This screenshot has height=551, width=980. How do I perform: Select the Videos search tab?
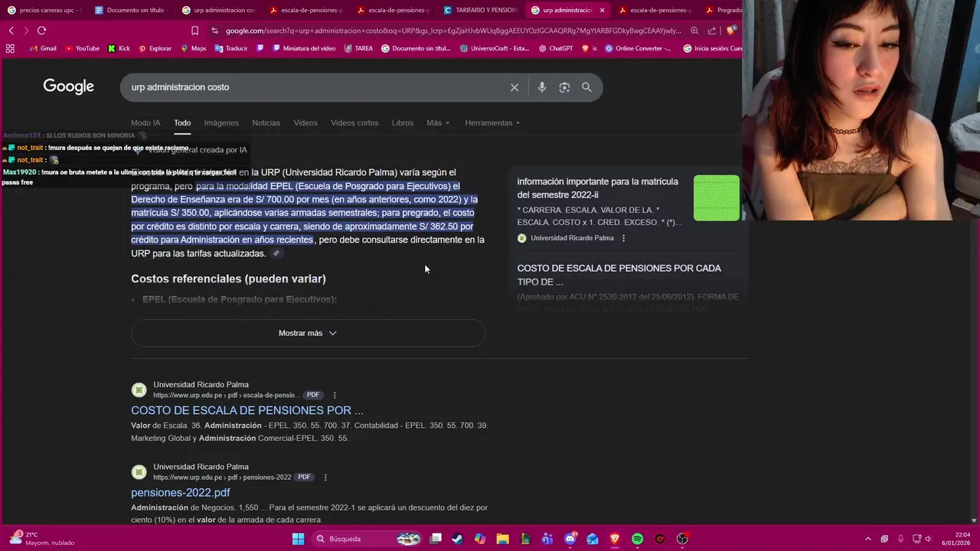(305, 123)
